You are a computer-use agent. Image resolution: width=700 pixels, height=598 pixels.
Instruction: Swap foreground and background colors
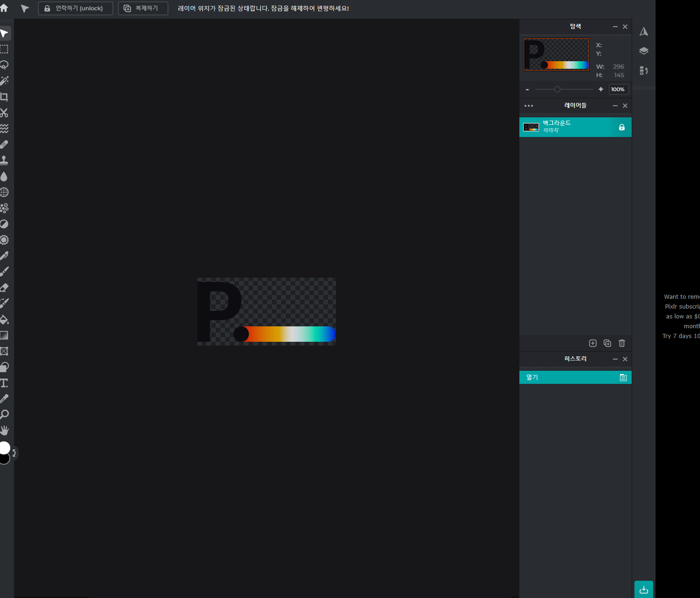pos(14,453)
